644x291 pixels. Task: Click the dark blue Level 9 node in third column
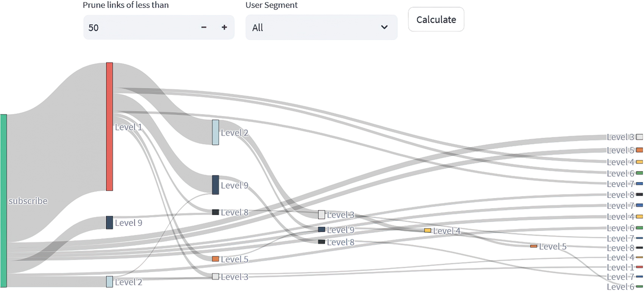pos(216,185)
